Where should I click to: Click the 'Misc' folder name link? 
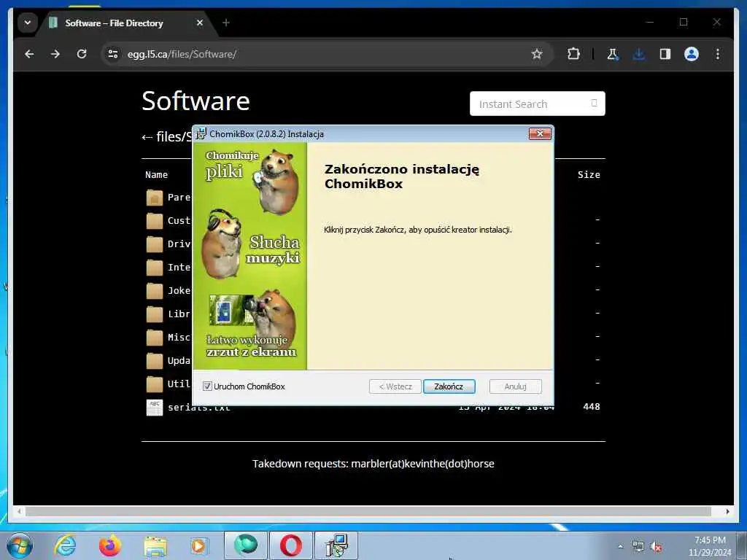tap(179, 337)
